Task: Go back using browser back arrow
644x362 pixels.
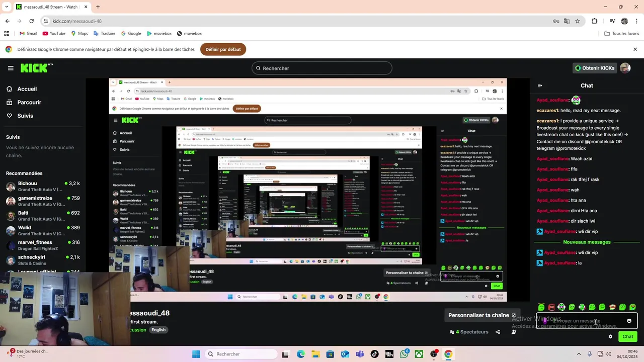Action: point(7,21)
